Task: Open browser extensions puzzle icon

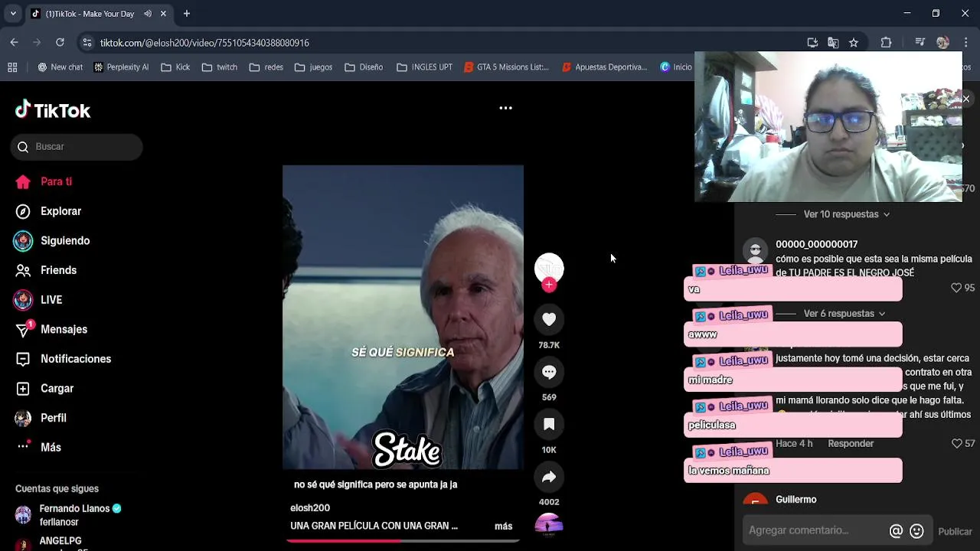Action: click(886, 43)
